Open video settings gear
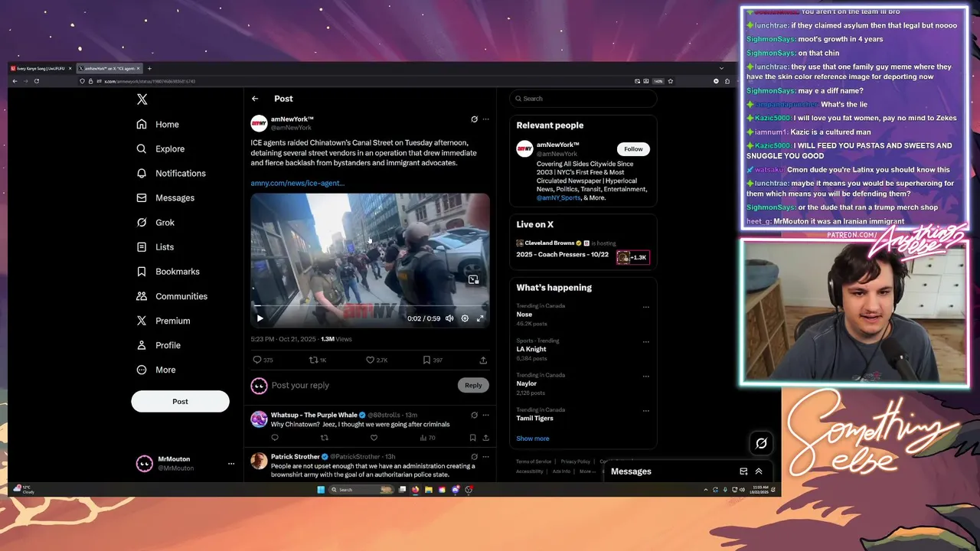 465,318
